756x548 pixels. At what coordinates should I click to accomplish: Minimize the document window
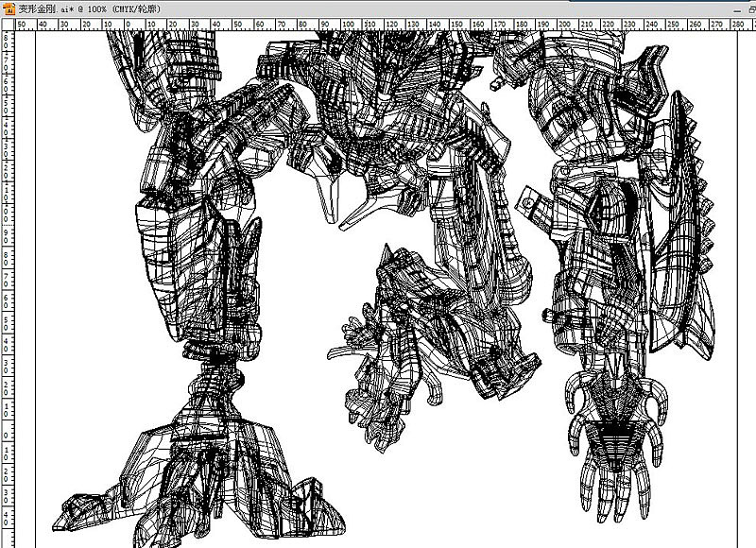pyautogui.click(x=738, y=10)
